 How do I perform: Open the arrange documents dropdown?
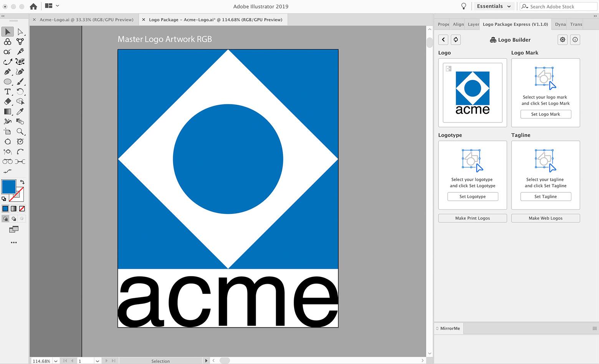(x=52, y=6)
